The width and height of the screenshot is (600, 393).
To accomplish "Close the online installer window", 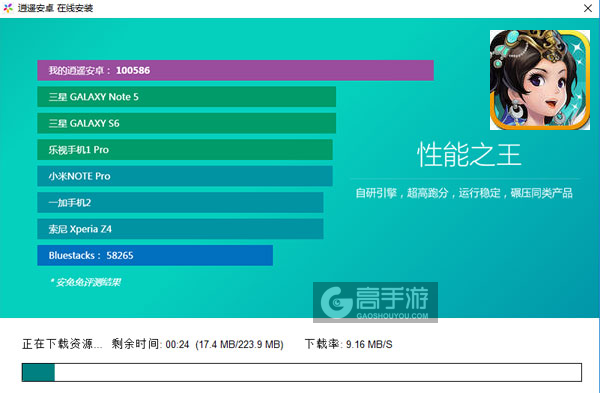I will point(588,8).
